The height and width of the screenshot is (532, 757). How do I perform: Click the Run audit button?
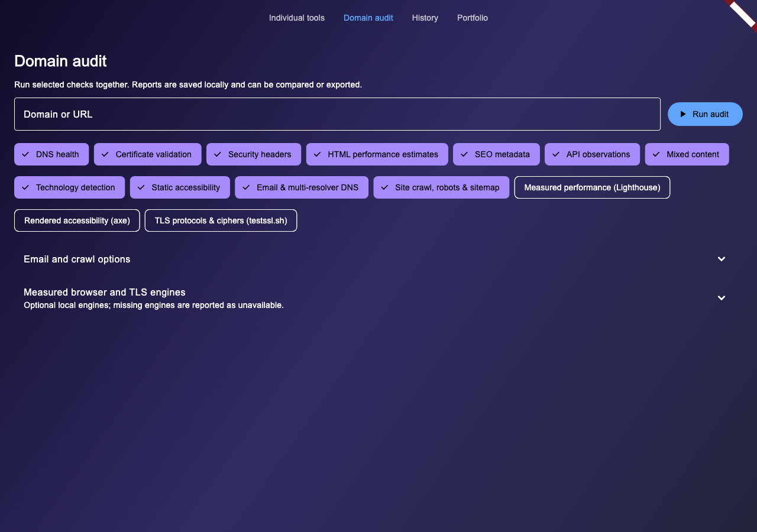point(705,114)
